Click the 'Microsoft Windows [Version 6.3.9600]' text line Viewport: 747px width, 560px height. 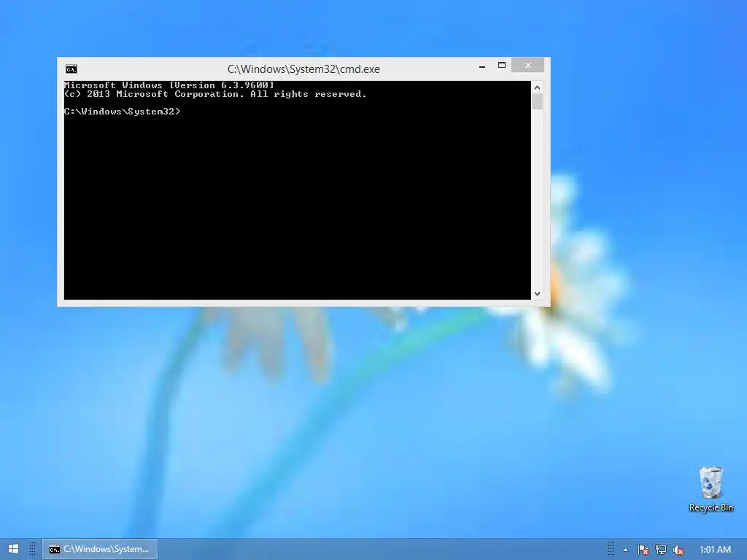click(x=169, y=85)
